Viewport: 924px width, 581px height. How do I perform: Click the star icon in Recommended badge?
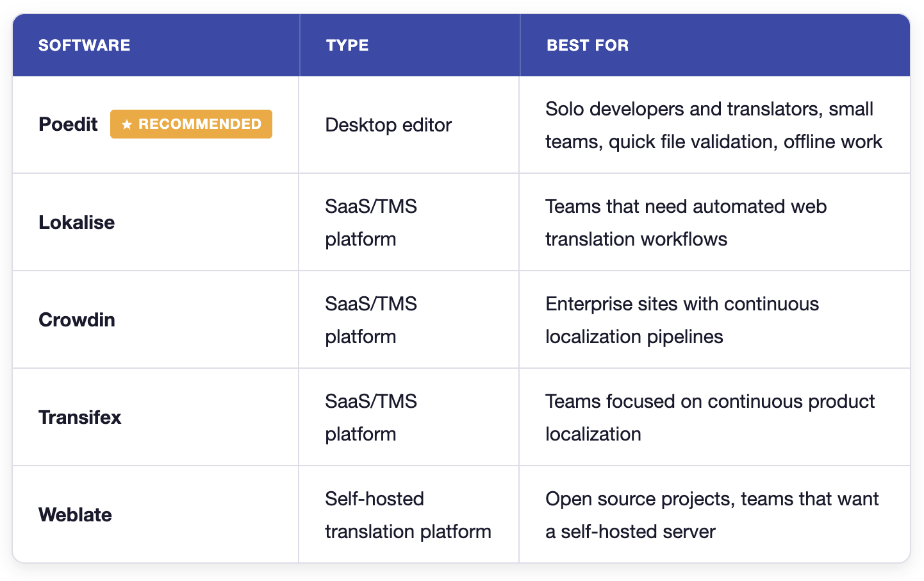(127, 124)
